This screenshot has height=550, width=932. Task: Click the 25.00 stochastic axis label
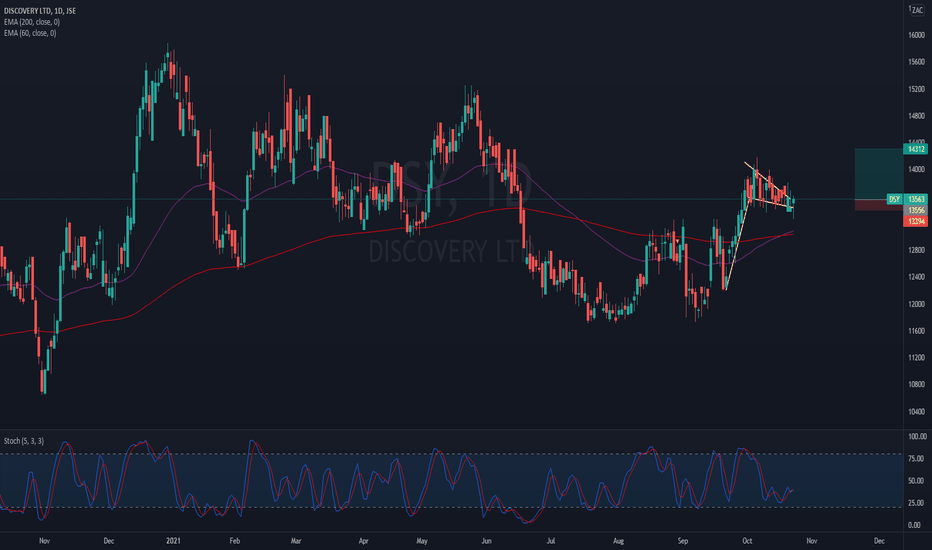(x=917, y=503)
